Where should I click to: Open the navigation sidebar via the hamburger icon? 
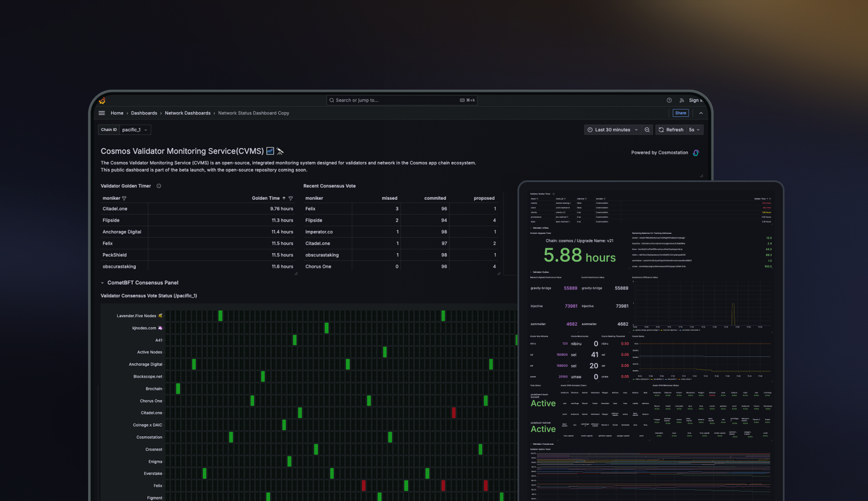point(102,113)
